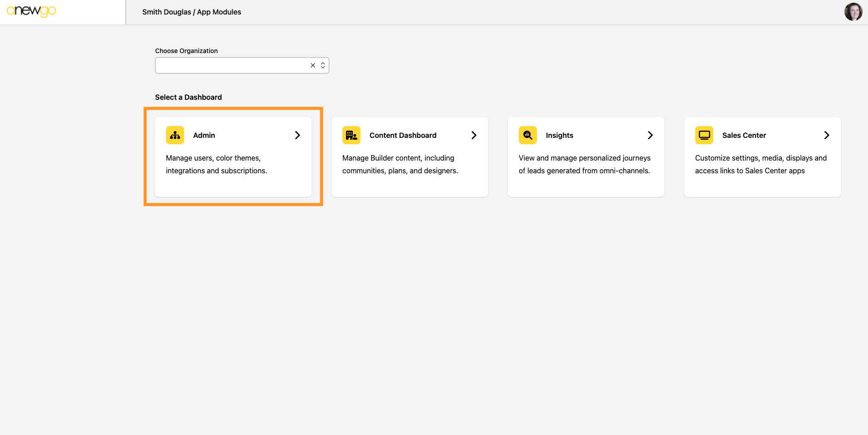Image resolution: width=868 pixels, height=435 pixels.
Task: Click text 'Manage users, color themes,' description
Action: tap(213, 158)
